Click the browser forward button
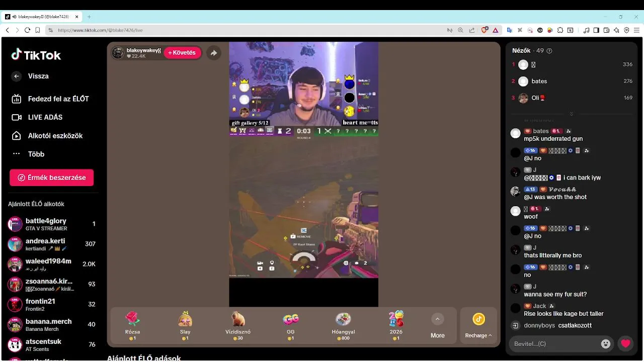This screenshot has width=644, height=362. (x=17, y=30)
